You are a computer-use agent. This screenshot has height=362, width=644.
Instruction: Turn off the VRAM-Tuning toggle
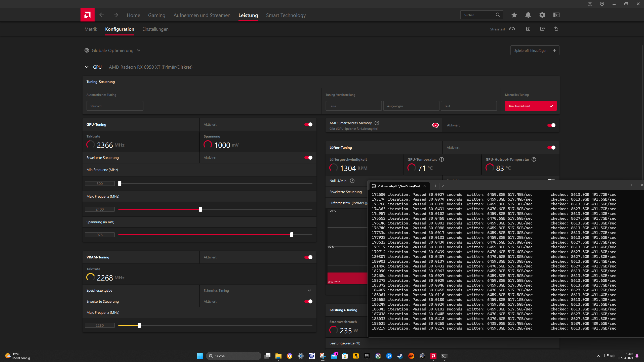308,257
